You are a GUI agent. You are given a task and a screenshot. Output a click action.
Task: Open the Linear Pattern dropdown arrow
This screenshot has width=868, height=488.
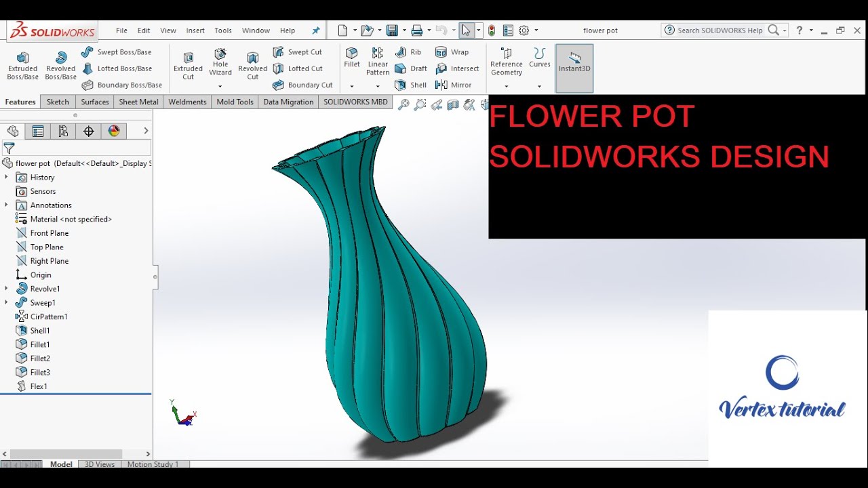click(x=378, y=86)
